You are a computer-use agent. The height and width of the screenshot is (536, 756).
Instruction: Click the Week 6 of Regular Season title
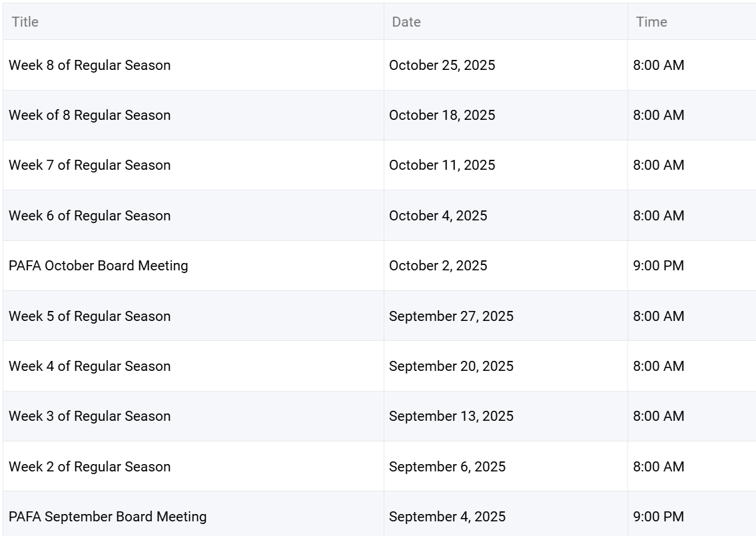90,216
